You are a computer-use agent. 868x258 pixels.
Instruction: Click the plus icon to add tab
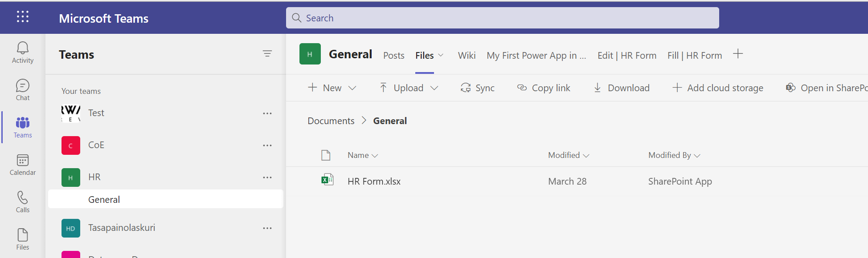click(738, 54)
